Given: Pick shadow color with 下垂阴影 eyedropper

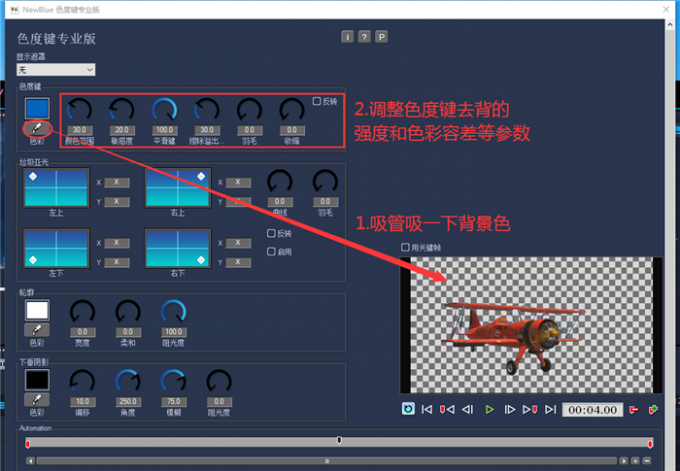Looking at the screenshot, I should coord(37,399).
